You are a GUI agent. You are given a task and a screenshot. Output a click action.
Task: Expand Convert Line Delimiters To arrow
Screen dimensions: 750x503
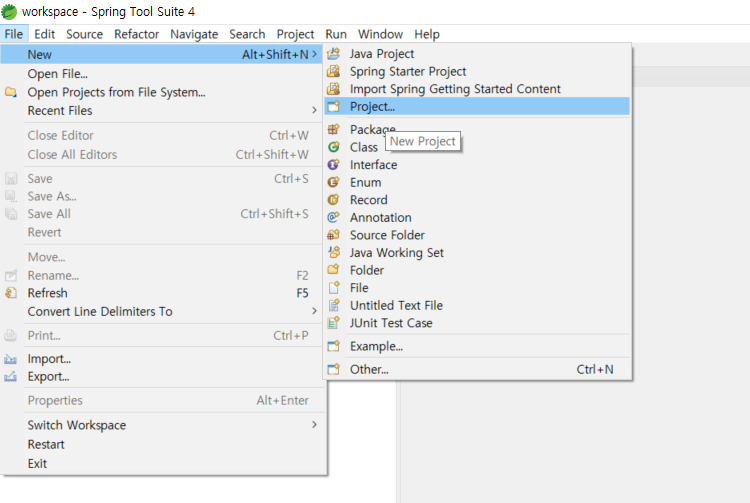[x=314, y=311]
